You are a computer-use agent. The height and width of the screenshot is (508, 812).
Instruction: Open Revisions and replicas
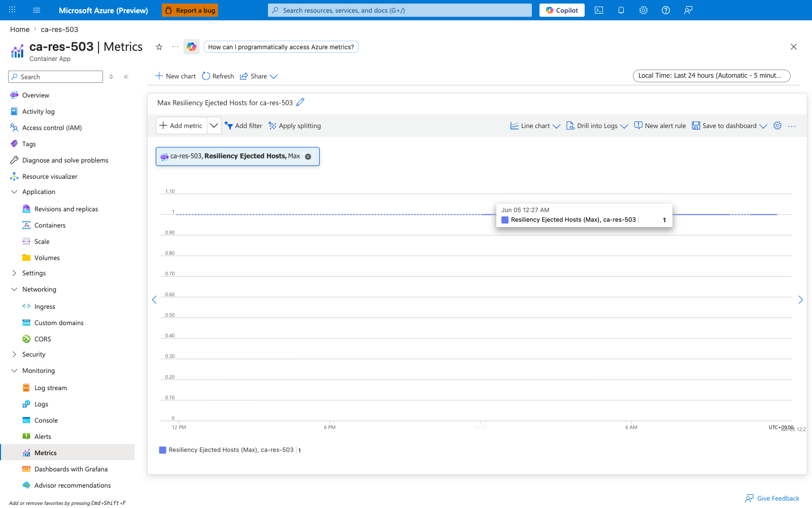pyautogui.click(x=67, y=209)
